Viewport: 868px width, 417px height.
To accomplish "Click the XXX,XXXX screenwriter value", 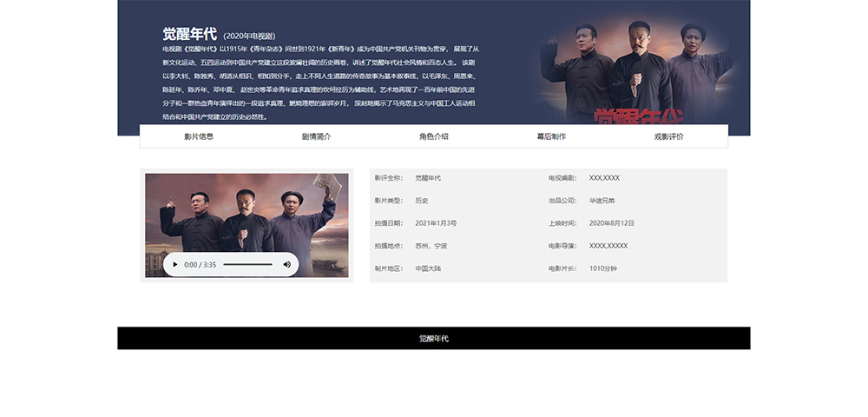I will pyautogui.click(x=604, y=178).
